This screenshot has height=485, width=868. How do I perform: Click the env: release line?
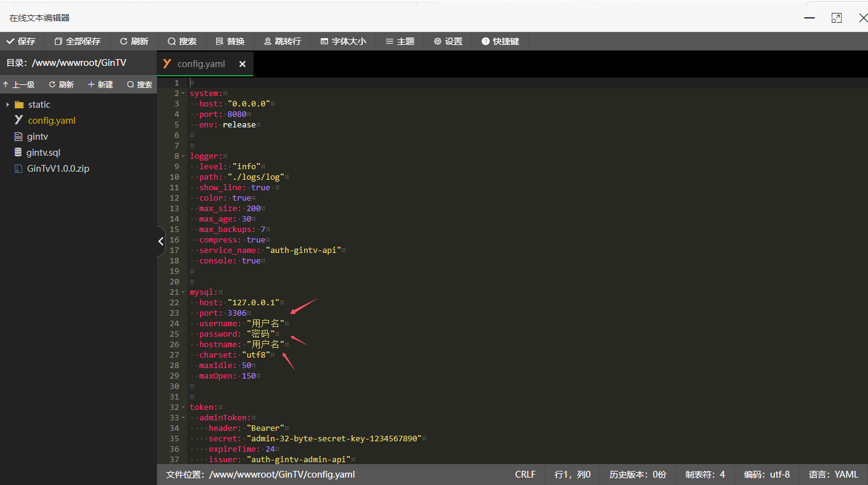227,125
